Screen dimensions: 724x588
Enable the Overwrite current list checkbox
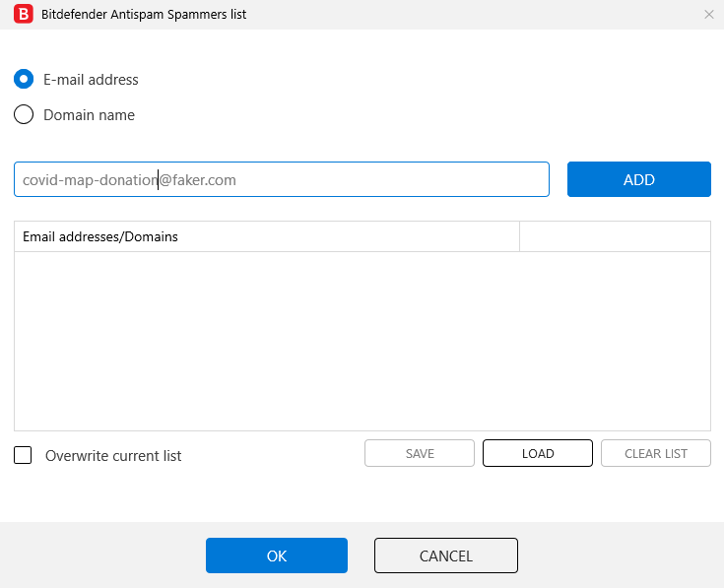(x=24, y=456)
